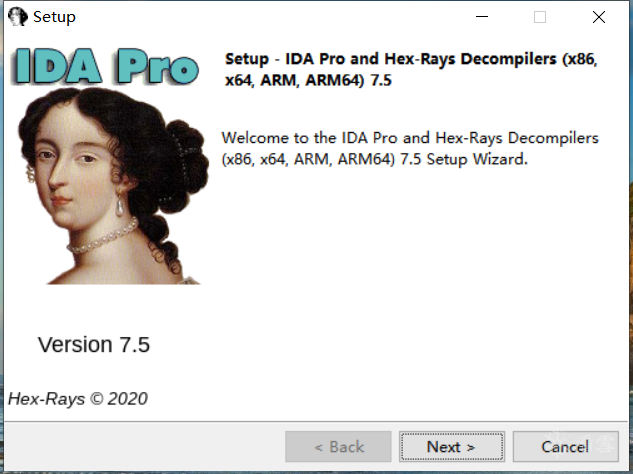This screenshot has height=474, width=633.
Task: Click the "Setup" window title text
Action: 54,17
